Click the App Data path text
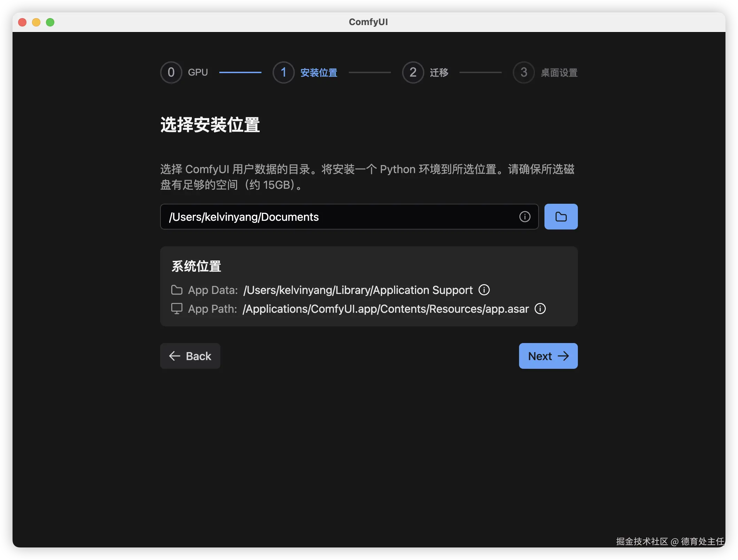The height and width of the screenshot is (560, 738). 358,290
